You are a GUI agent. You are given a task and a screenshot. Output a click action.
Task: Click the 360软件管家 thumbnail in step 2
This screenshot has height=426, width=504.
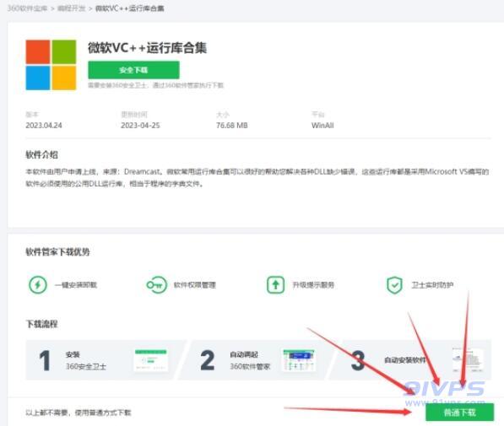pyautogui.click(x=299, y=360)
